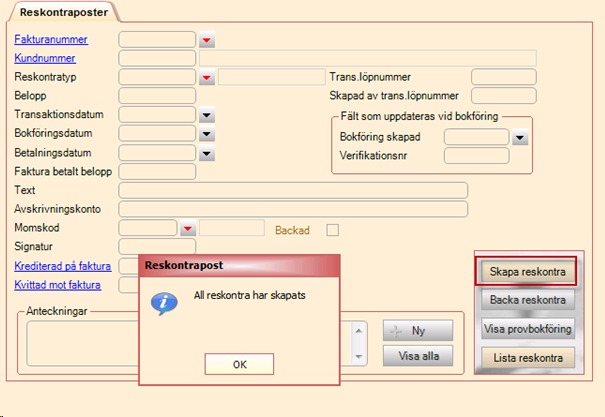The image size is (605, 417).
Task: Open the Fakturanummer red lookup arrow
Action: pyautogui.click(x=207, y=40)
